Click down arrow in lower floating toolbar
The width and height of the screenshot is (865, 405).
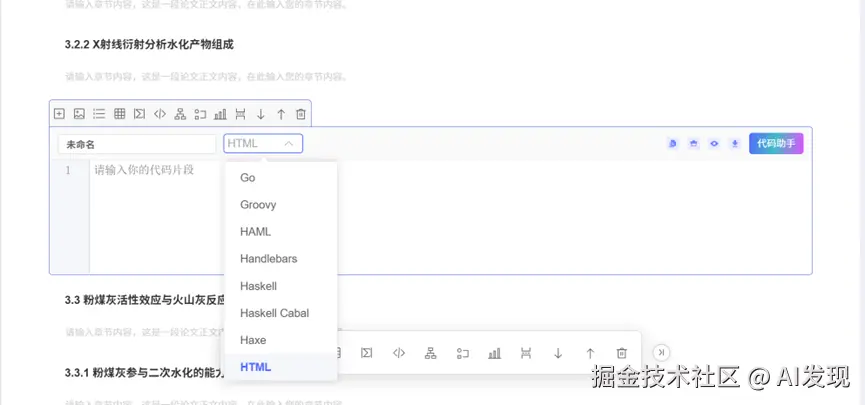558,353
